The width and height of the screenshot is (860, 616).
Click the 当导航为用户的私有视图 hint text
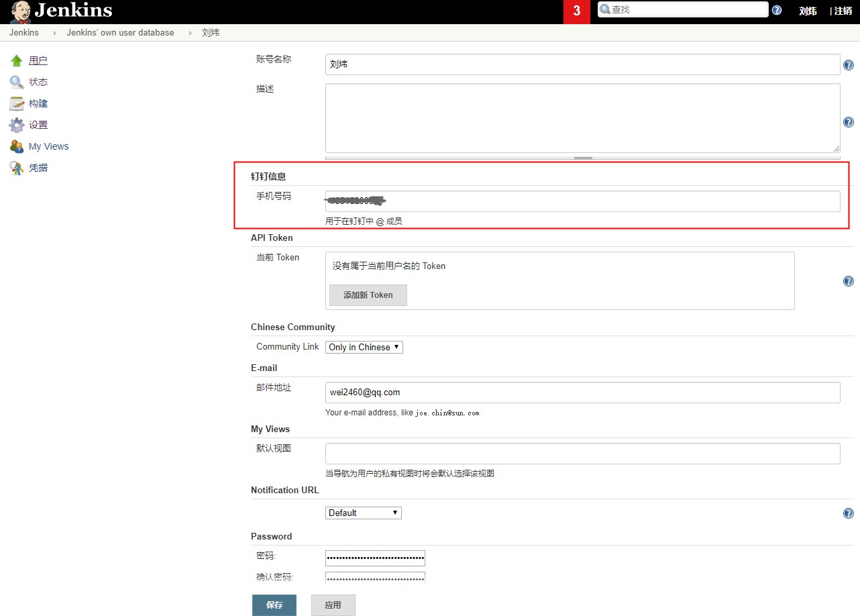[410, 474]
